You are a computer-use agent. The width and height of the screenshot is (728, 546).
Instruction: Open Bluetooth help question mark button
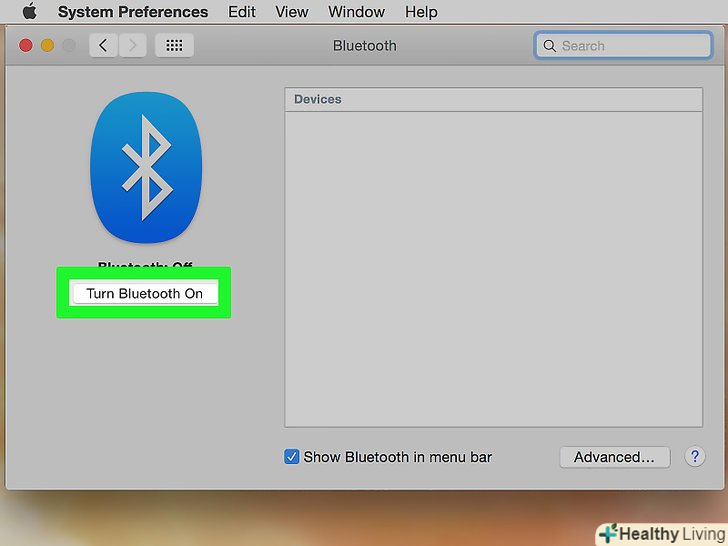[x=695, y=457]
